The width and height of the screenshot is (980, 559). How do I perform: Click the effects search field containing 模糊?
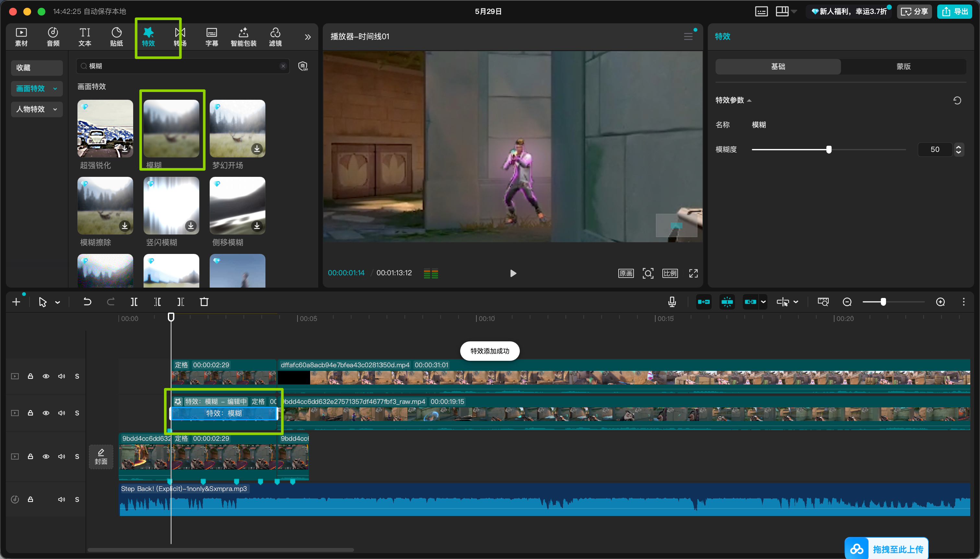[183, 66]
